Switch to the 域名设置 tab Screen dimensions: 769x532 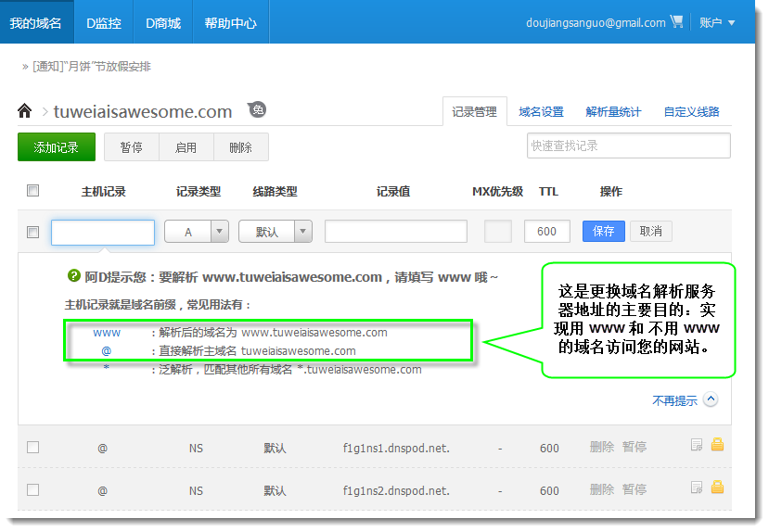click(x=541, y=112)
